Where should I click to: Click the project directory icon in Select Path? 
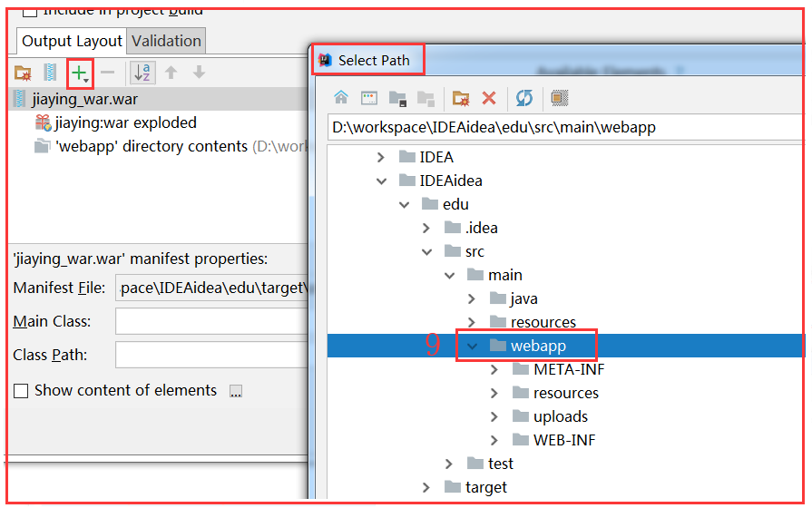(397, 98)
